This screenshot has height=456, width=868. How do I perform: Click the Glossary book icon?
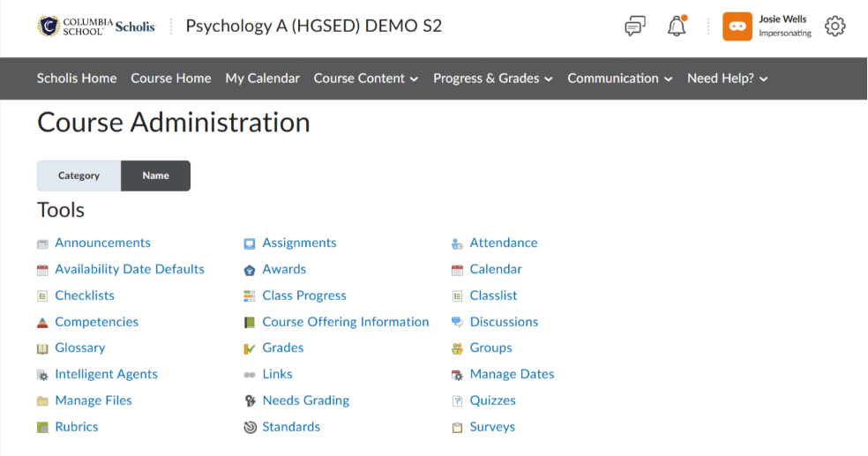click(x=42, y=348)
